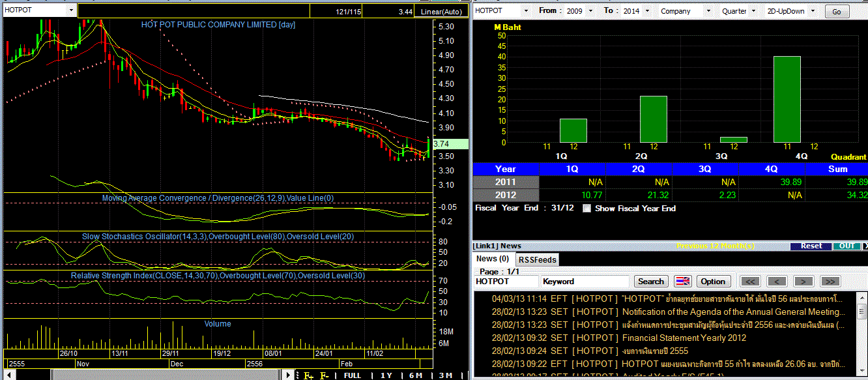Select the FULL time range
868x380 pixels.
pos(352,375)
